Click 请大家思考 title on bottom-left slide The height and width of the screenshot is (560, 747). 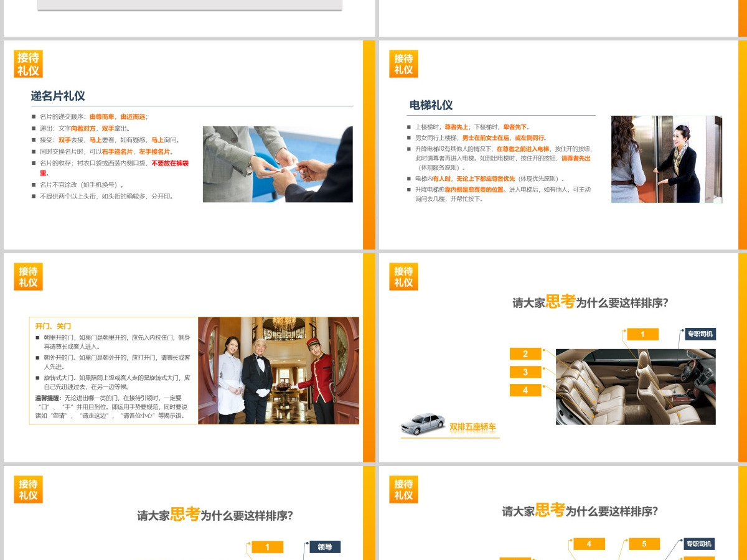(x=215, y=515)
